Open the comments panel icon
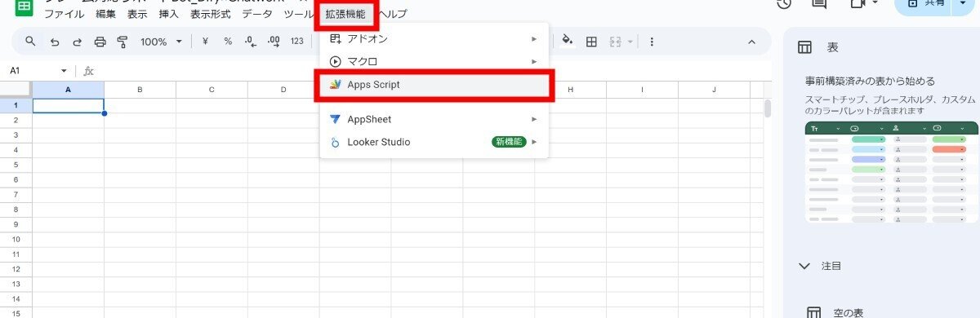 point(819,4)
